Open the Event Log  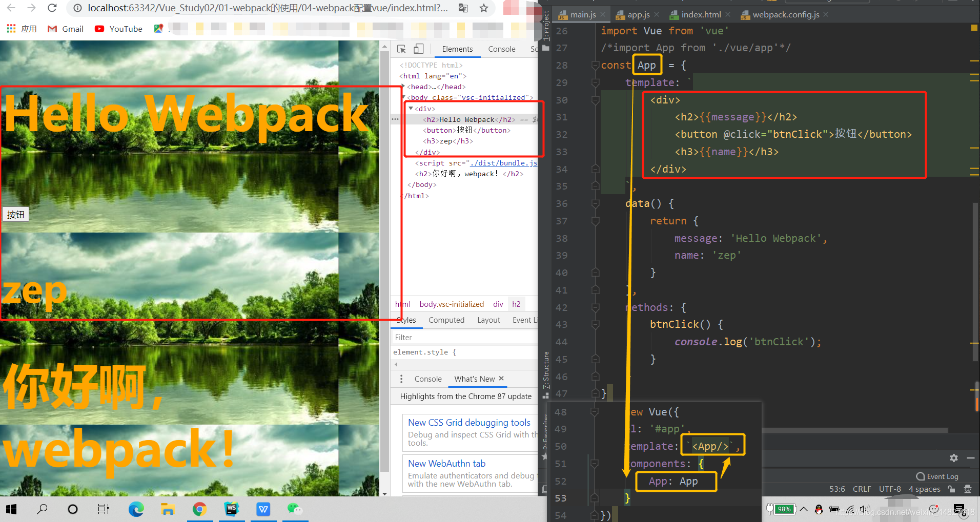(x=937, y=476)
